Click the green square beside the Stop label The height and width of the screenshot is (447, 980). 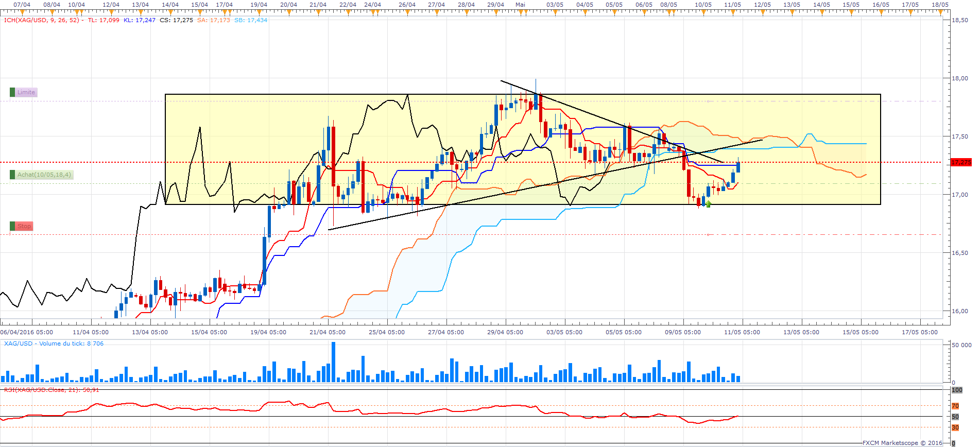coord(12,226)
